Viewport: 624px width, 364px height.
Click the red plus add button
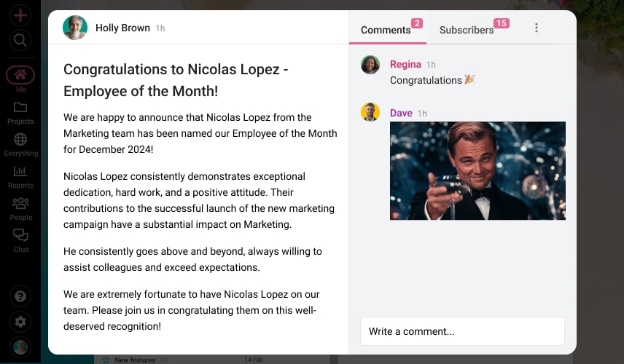point(20,15)
